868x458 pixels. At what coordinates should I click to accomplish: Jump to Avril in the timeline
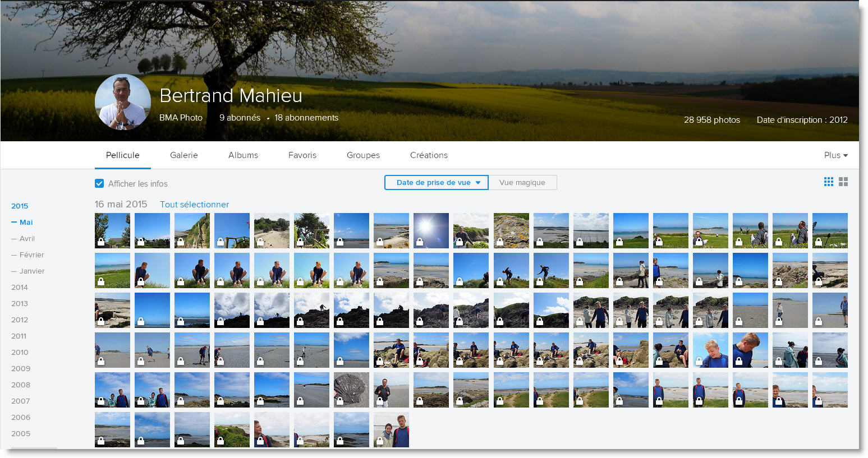[x=27, y=238]
